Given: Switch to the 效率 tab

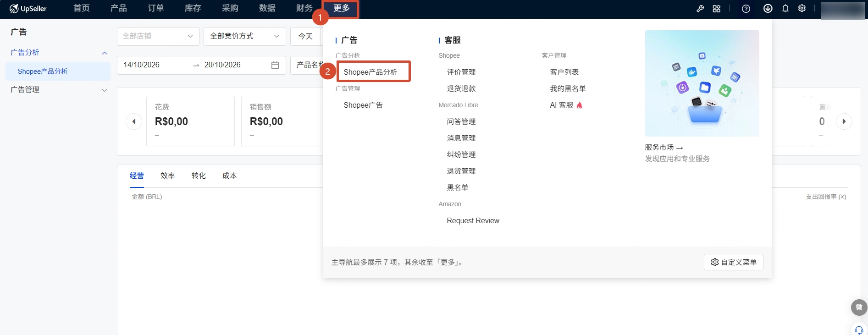Looking at the screenshot, I should click(x=168, y=176).
